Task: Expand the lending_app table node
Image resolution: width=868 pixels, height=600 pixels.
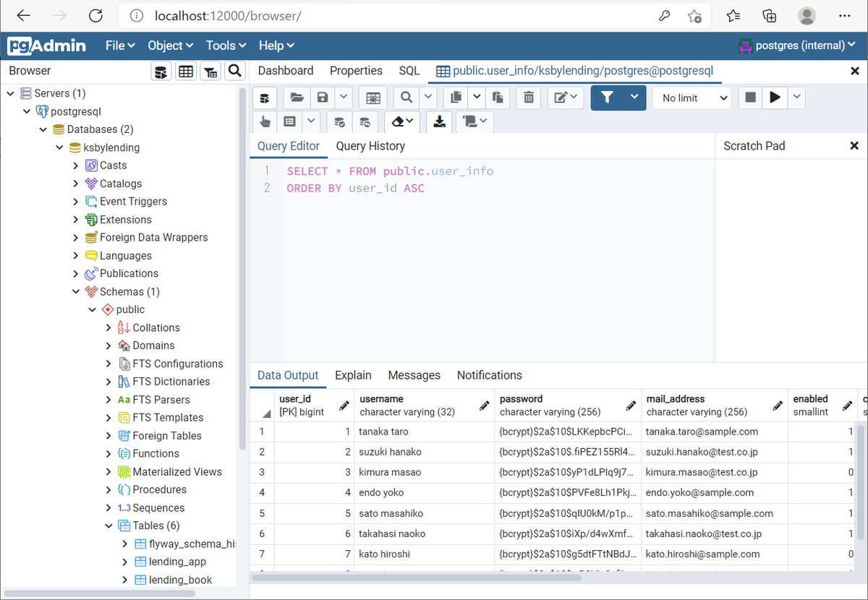Action: 126,562
